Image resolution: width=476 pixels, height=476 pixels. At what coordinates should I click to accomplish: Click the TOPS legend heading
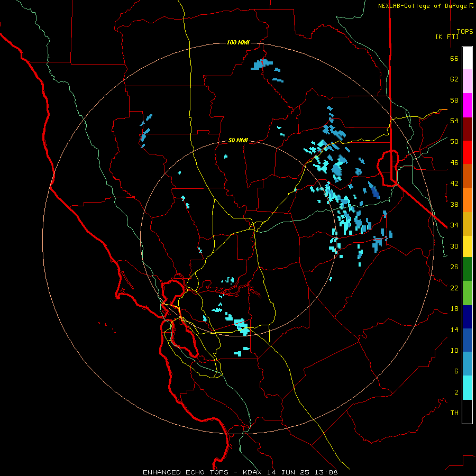(x=465, y=31)
